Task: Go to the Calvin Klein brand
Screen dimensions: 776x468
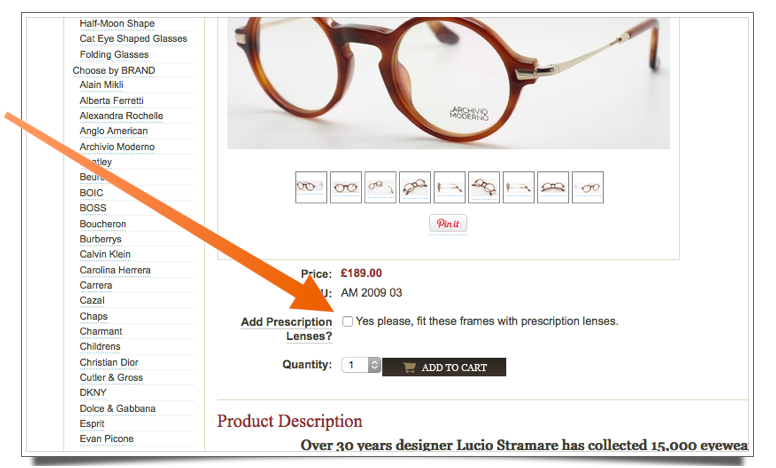Action: click(x=105, y=254)
